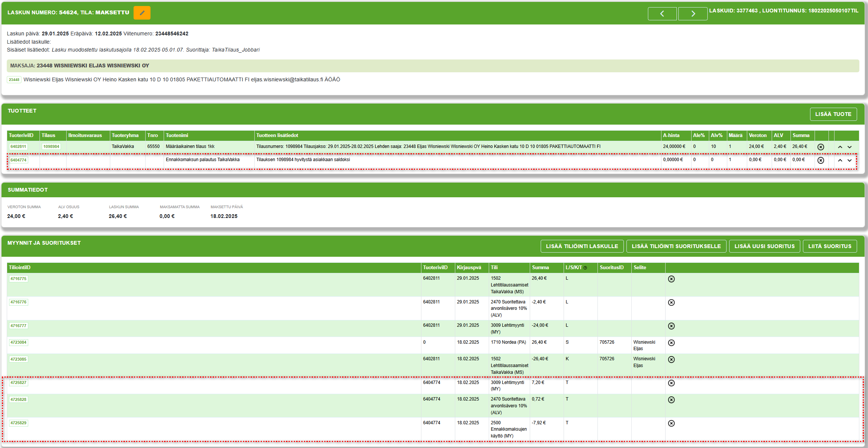
Task: Click the Lisää tuote button
Action: [x=833, y=114]
